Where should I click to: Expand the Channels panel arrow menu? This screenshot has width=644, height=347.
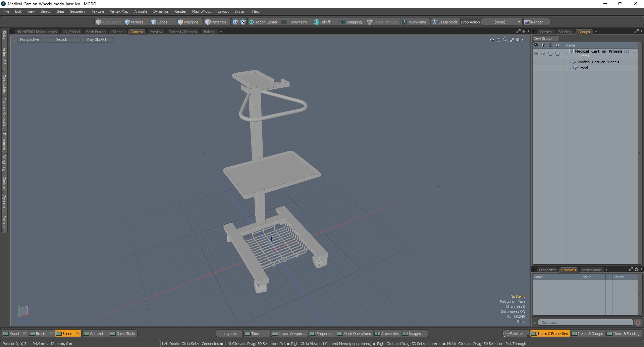(x=642, y=269)
